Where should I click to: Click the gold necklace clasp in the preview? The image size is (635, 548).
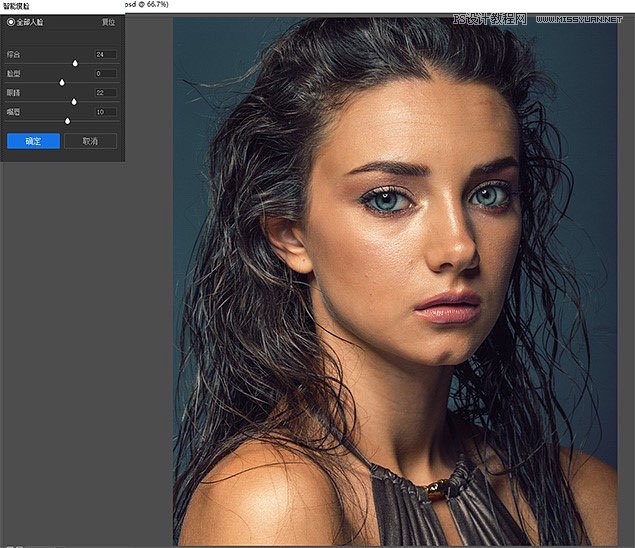coord(437,491)
